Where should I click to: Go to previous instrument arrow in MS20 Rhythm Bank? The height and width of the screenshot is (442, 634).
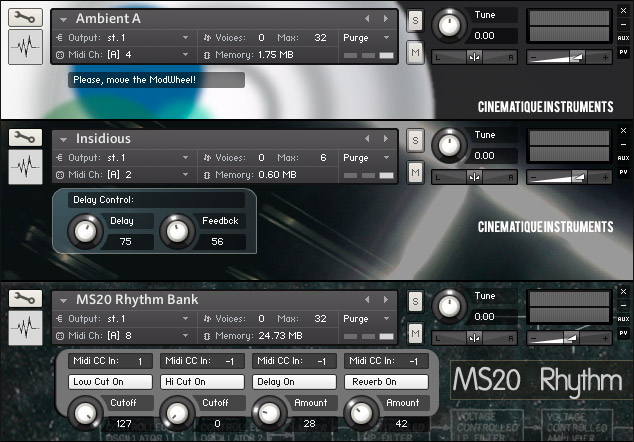tap(367, 300)
